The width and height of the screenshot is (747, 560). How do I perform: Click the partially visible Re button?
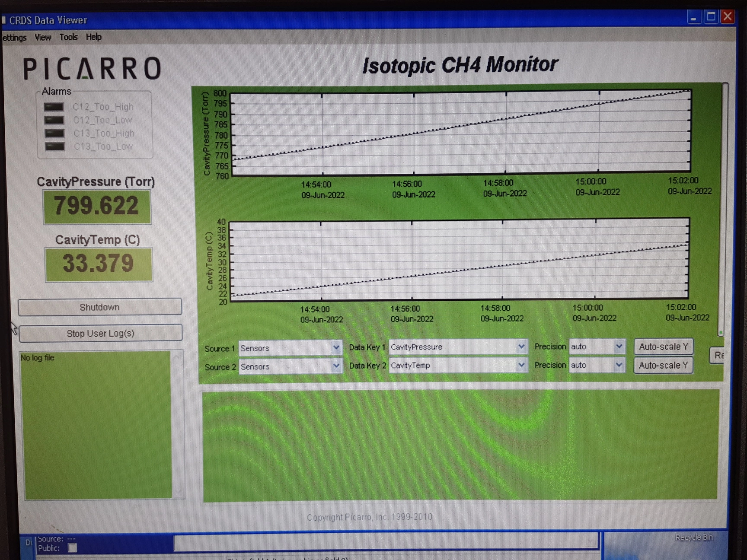pyautogui.click(x=718, y=355)
